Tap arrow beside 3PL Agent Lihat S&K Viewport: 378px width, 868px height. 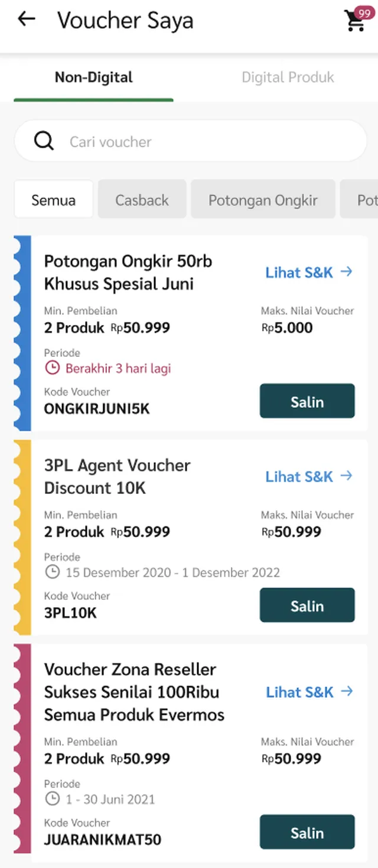point(347,476)
